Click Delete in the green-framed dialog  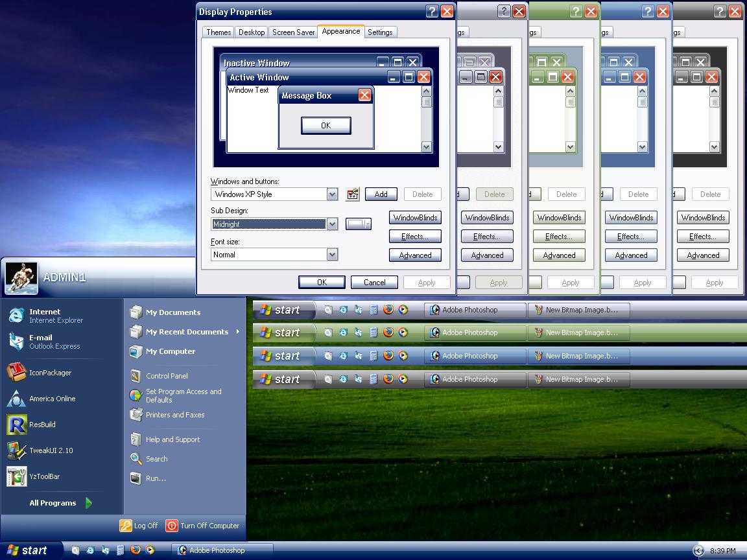567,194
